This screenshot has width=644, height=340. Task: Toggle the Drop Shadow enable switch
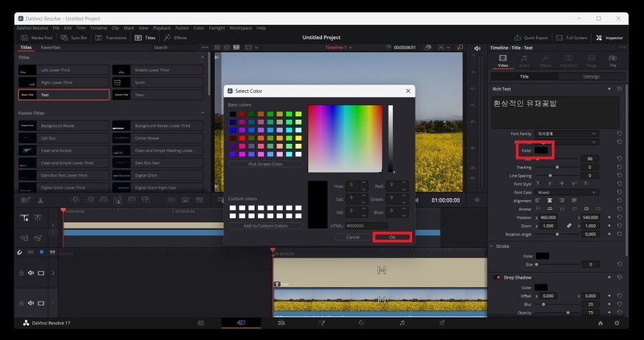(x=497, y=277)
